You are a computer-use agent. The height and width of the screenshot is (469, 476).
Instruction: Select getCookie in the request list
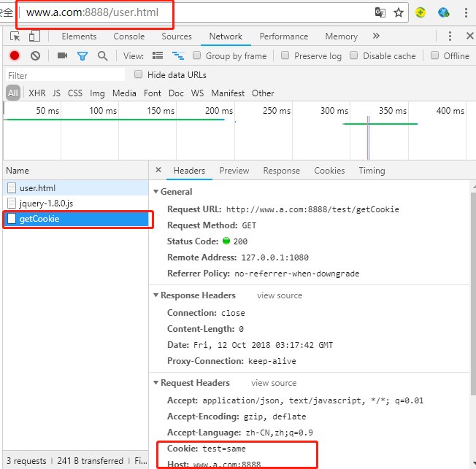point(76,219)
